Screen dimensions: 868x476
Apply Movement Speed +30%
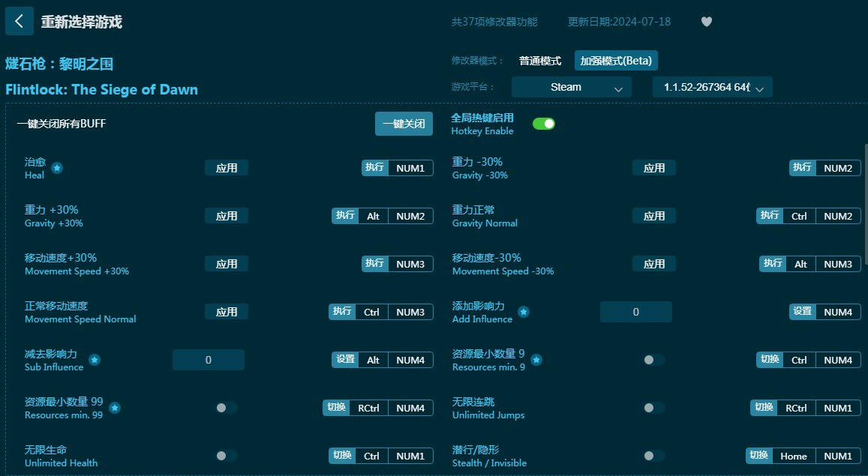point(227,265)
